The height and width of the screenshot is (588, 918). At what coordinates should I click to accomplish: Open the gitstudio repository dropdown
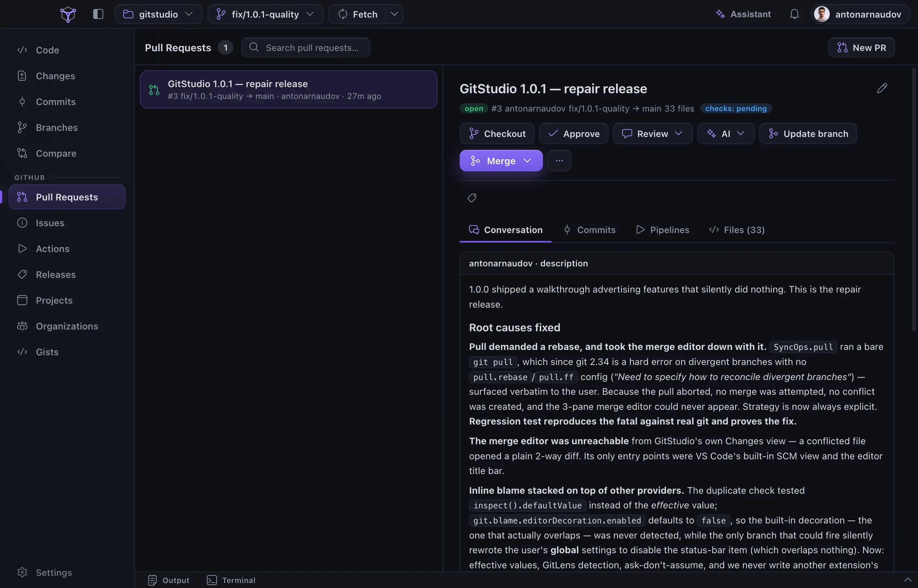pos(158,14)
